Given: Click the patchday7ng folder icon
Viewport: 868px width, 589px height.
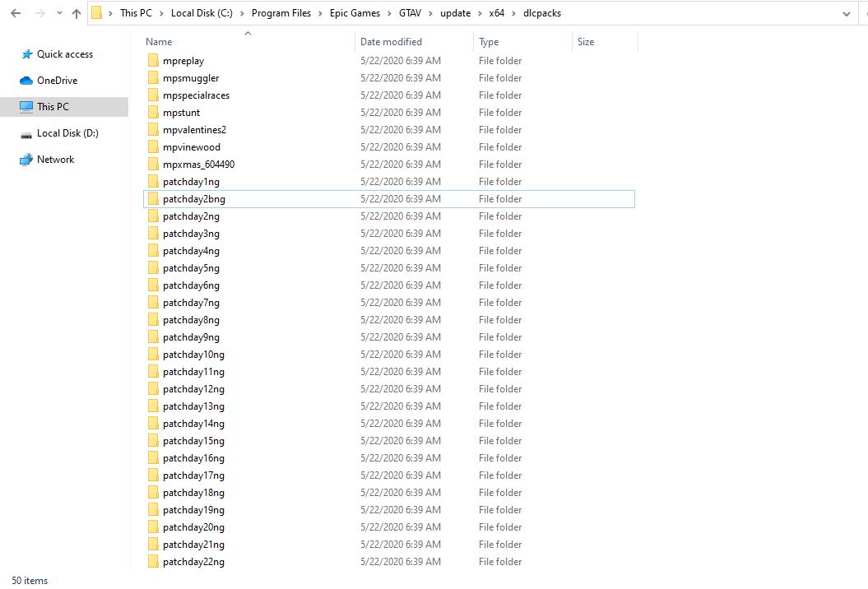Looking at the screenshot, I should tap(153, 302).
